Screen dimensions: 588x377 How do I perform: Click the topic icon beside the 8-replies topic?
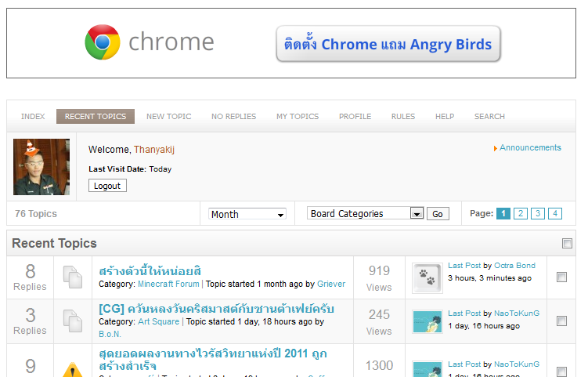pyautogui.click(x=73, y=277)
